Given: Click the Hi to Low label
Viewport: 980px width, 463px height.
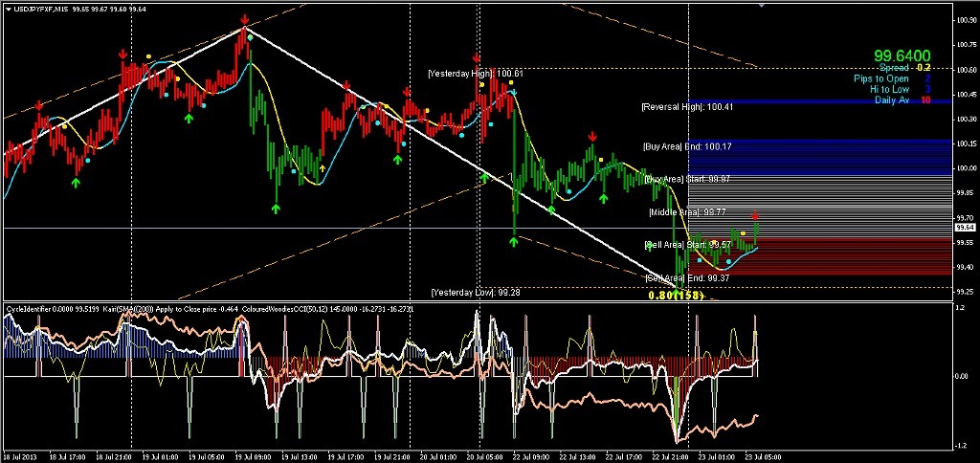Looking at the screenshot, I should tap(889, 89).
